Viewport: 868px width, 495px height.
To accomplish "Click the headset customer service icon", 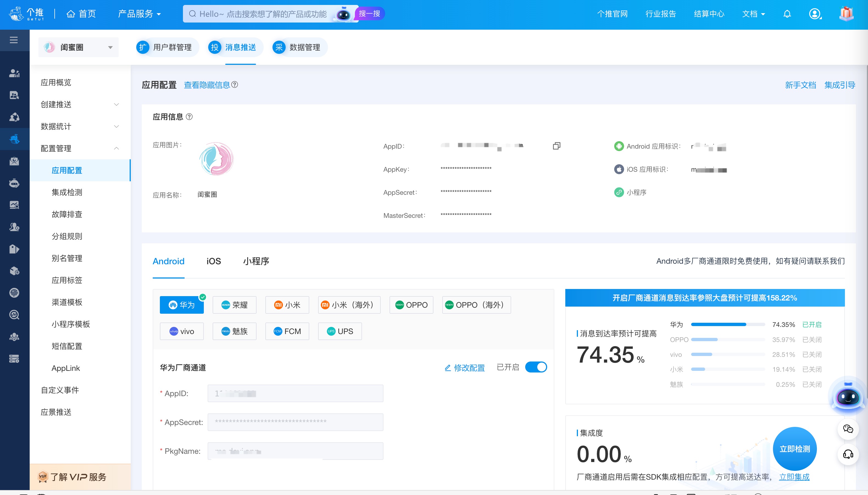I will click(848, 454).
